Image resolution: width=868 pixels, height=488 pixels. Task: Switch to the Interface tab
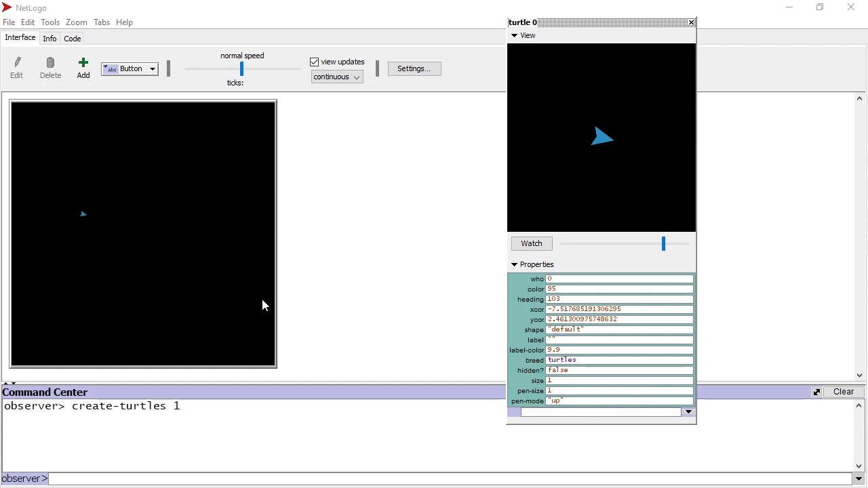click(20, 38)
